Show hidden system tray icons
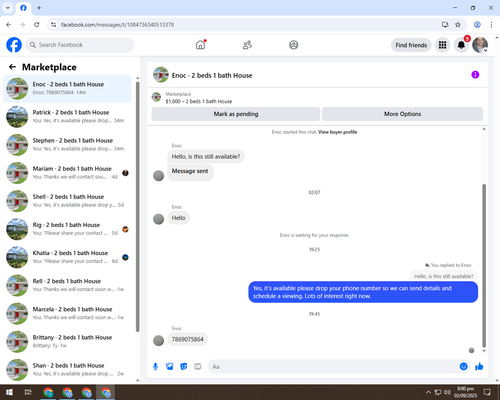The width and height of the screenshot is (500, 400). [x=428, y=392]
